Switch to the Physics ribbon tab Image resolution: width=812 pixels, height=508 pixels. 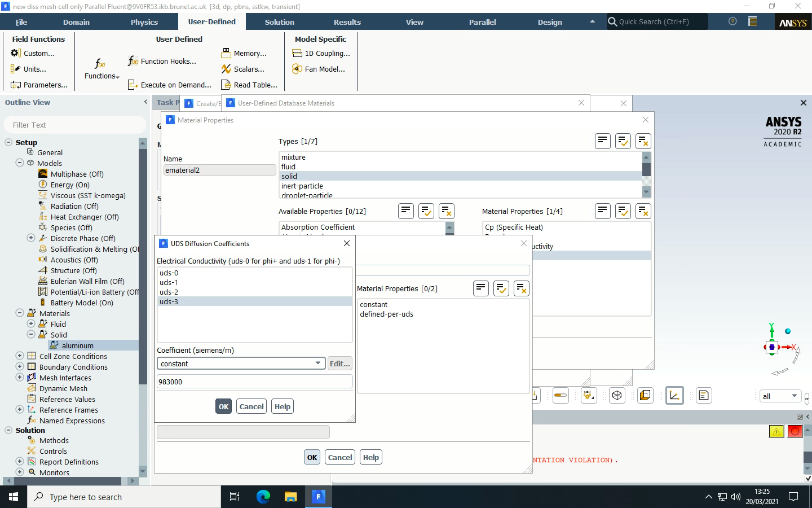144,22
